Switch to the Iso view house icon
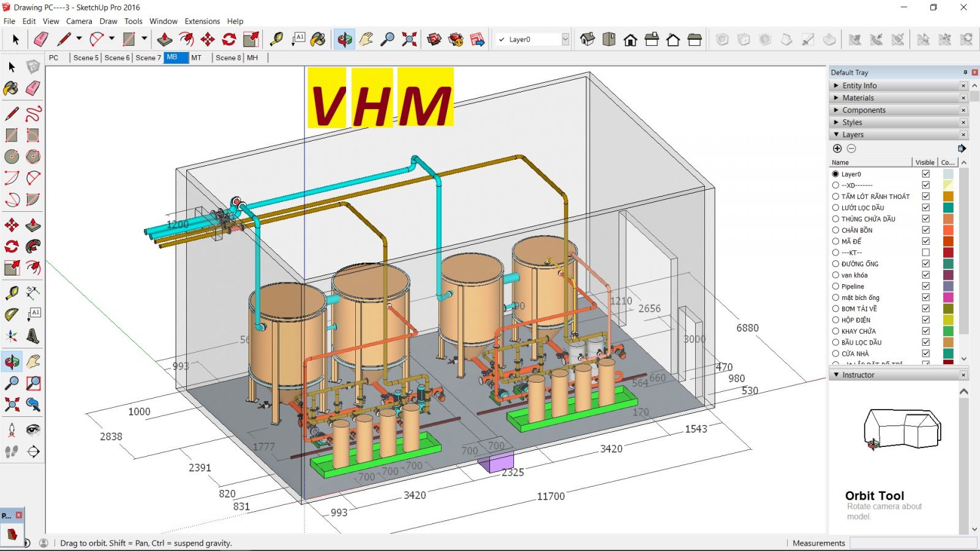The image size is (980, 551). click(x=587, y=39)
